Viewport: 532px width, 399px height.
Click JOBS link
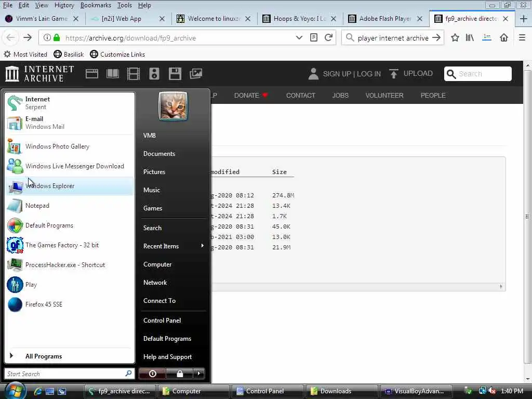[x=340, y=96]
